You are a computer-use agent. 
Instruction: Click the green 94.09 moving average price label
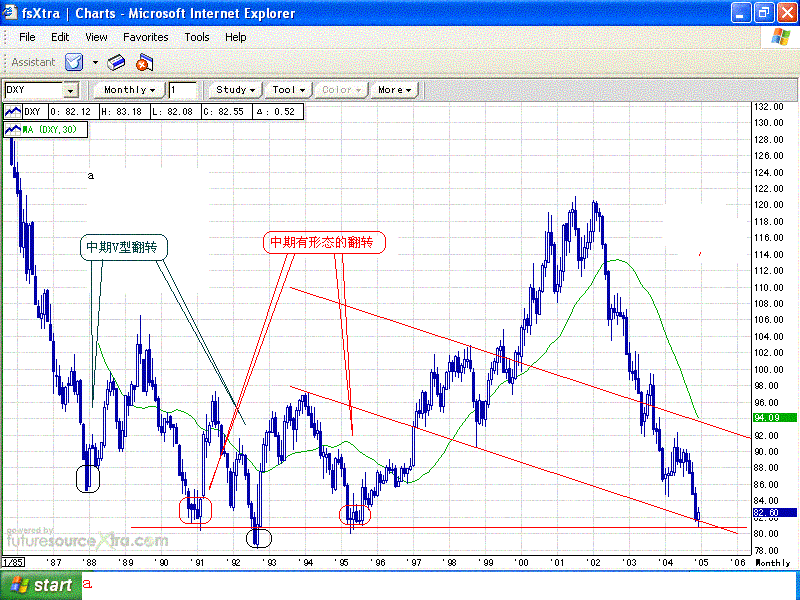(775, 417)
